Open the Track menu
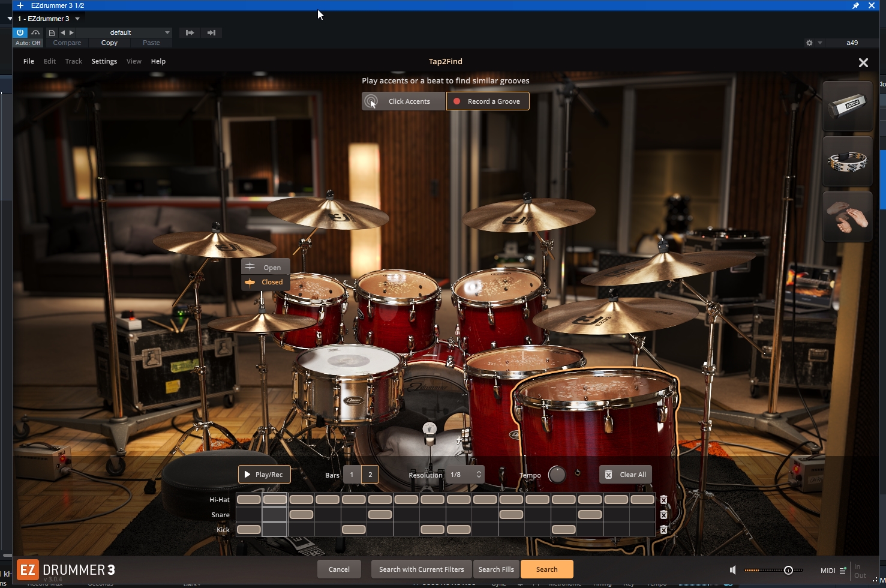This screenshot has height=588, width=886. (x=74, y=61)
